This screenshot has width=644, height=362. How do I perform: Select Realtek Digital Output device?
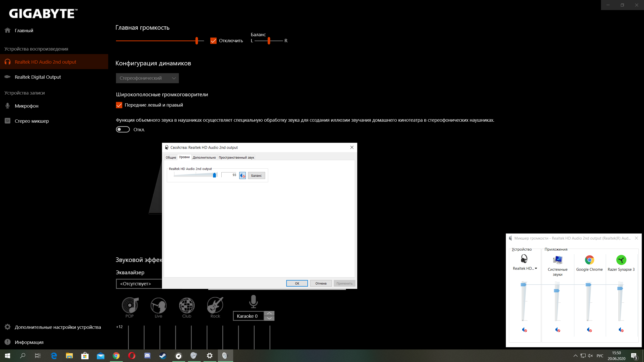point(54,77)
